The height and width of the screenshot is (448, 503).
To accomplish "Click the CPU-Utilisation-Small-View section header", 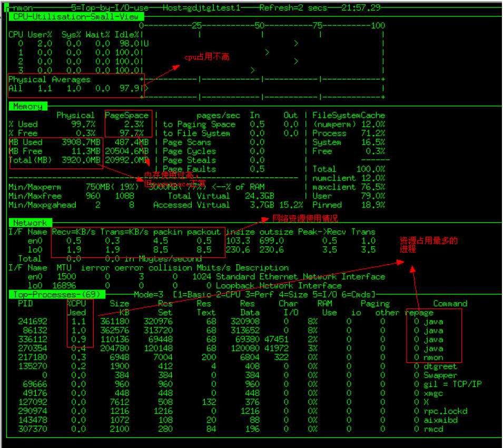I will point(76,17).
